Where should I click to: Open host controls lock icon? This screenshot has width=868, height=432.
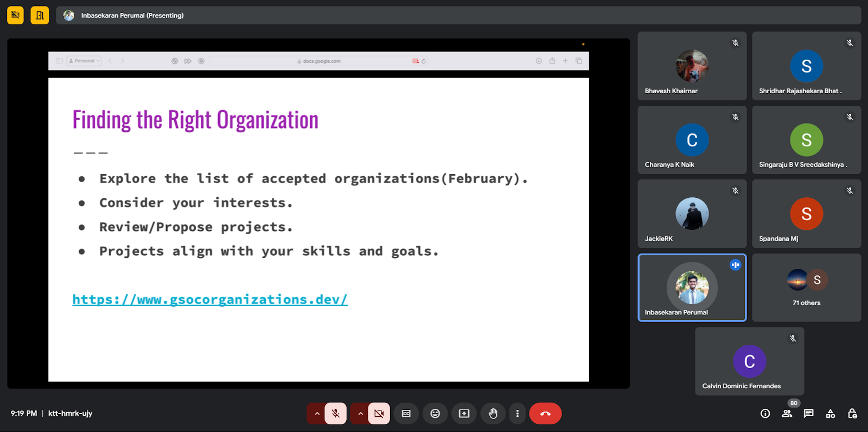click(852, 414)
